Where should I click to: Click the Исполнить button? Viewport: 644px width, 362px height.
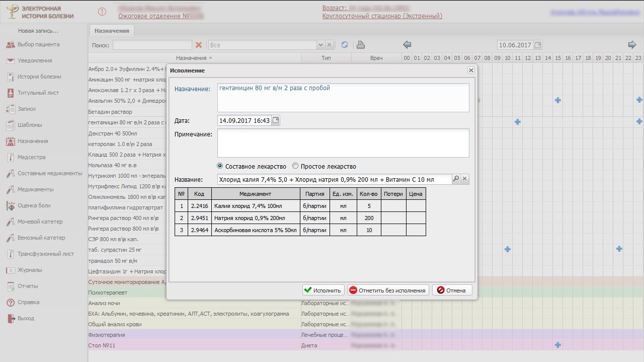point(323,290)
